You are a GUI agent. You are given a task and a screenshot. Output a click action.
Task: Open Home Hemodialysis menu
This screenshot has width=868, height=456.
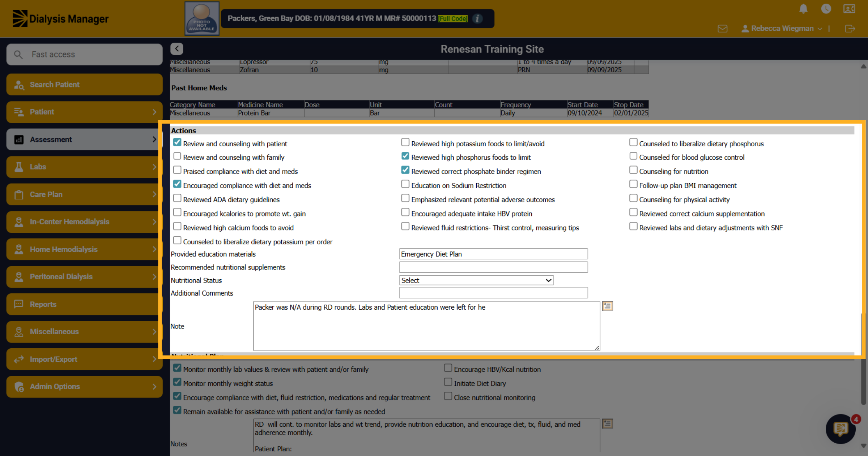[84, 249]
